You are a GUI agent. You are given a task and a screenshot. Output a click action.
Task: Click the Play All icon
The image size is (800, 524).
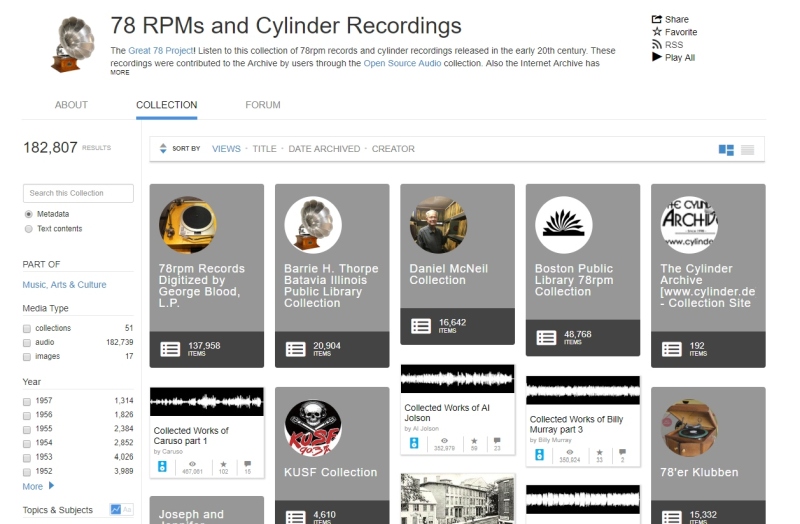point(657,57)
